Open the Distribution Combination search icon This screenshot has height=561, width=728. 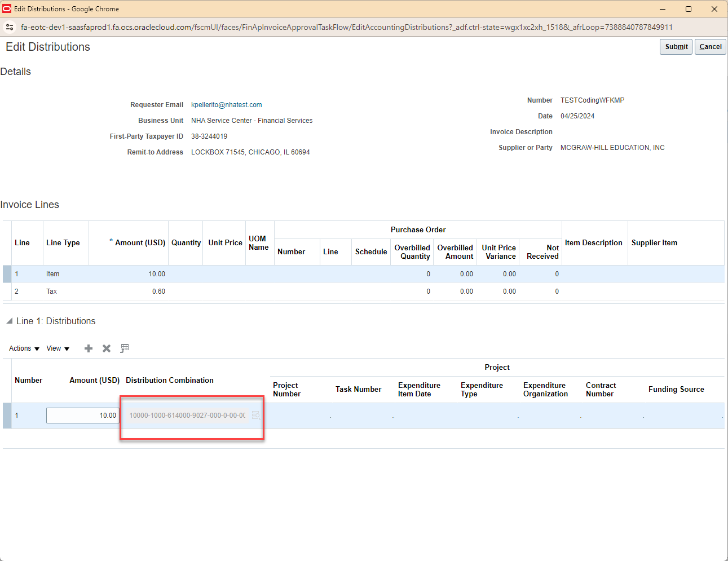point(256,416)
